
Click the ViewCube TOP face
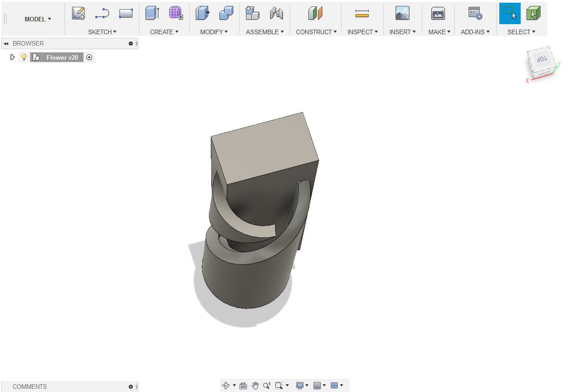click(542, 60)
